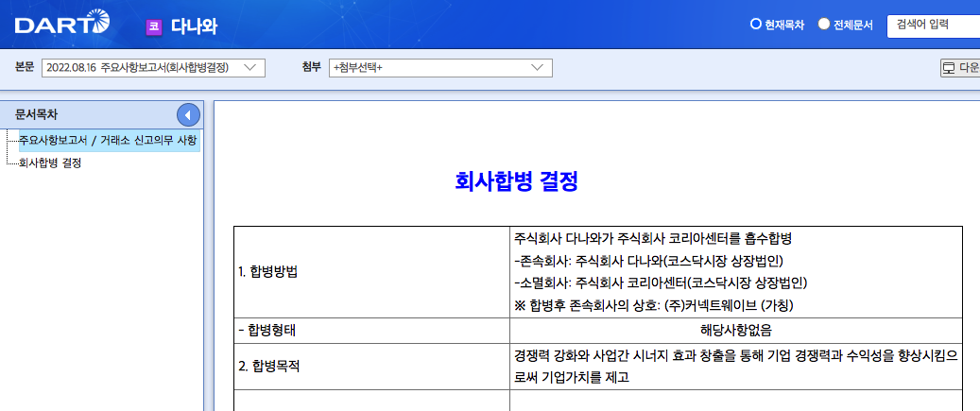Viewport: 980px width, 411px height.
Task: Click the '1. 합병방법' table cell
Action: click(372, 272)
